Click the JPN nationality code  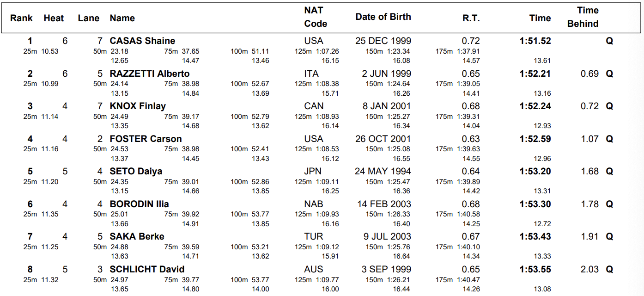pyautogui.click(x=313, y=172)
